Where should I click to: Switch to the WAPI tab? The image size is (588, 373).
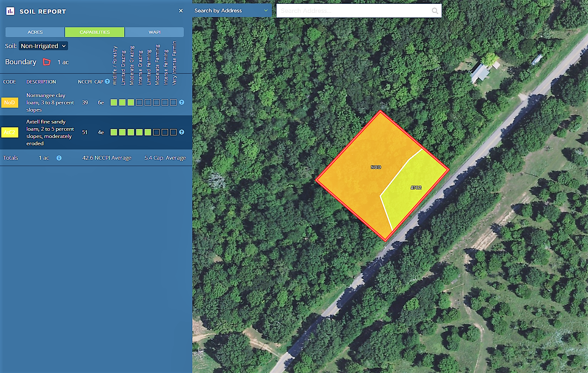154,32
